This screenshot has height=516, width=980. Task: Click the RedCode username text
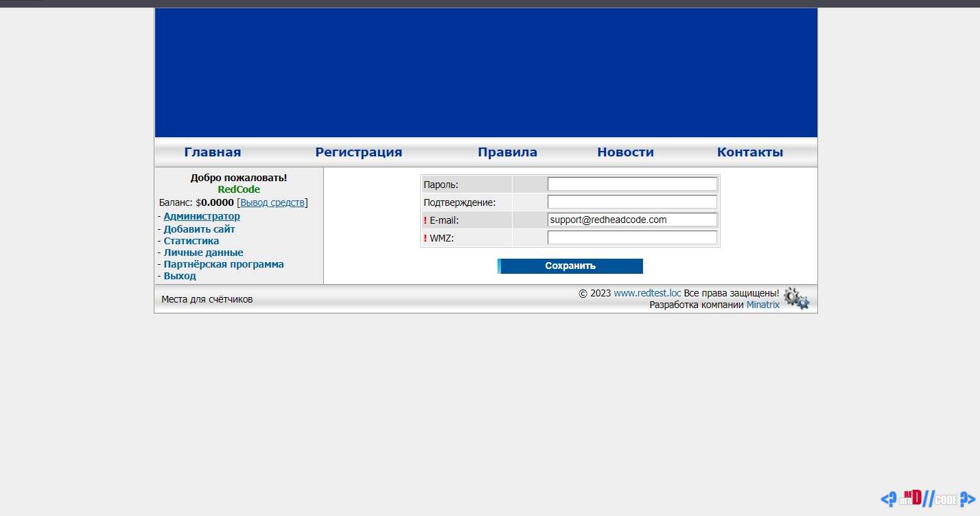[239, 189]
